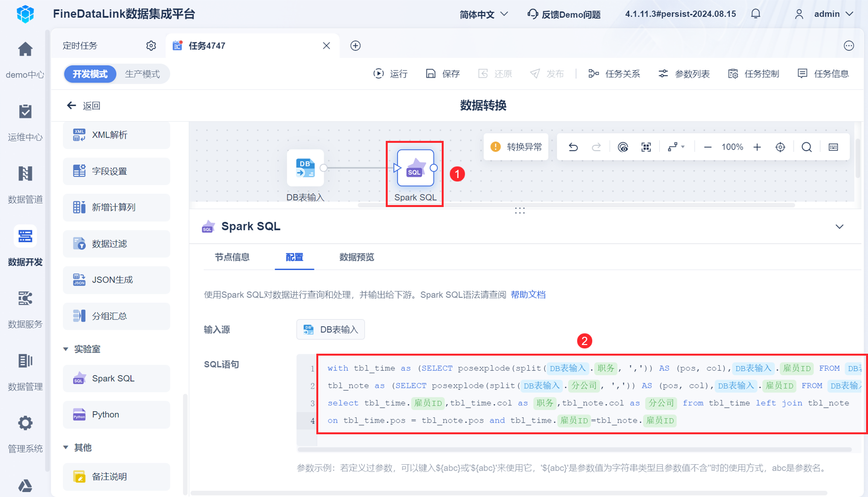Select the Python operator in 实验室
Image resolution: width=868 pixels, height=497 pixels.
(x=116, y=414)
